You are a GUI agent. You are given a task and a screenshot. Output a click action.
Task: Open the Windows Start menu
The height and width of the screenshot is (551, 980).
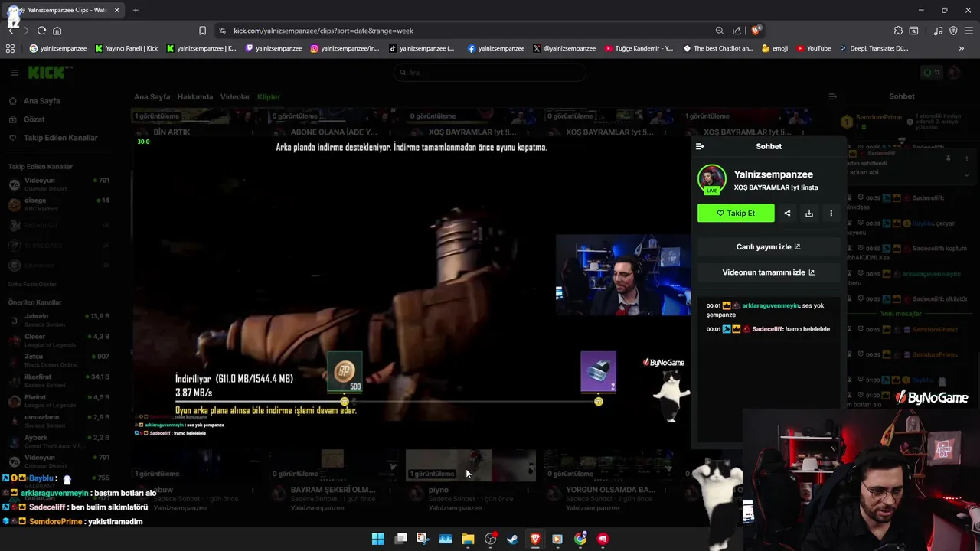(x=377, y=539)
